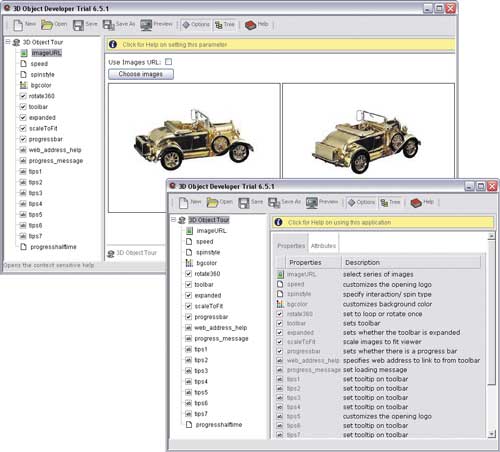Viewport: 500px width, 452px height.
Task: Select the 'customizes background color' description cell
Action: click(x=387, y=304)
